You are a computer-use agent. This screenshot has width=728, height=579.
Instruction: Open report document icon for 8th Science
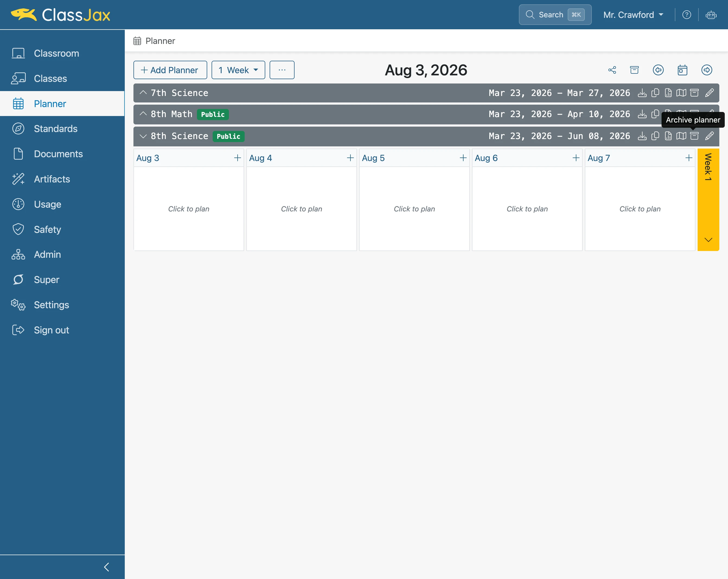[x=668, y=136]
